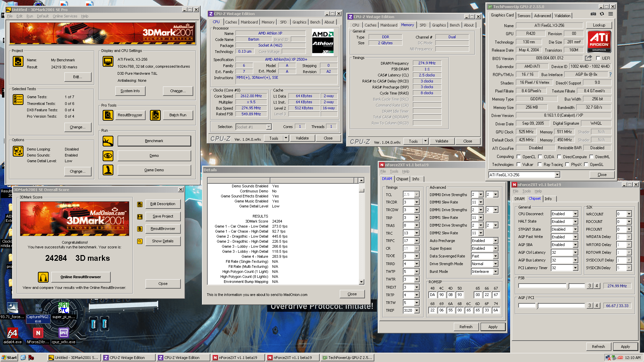Toggle the DirectCompute checkbox
The height and width of the screenshot is (362, 644).
point(559,157)
